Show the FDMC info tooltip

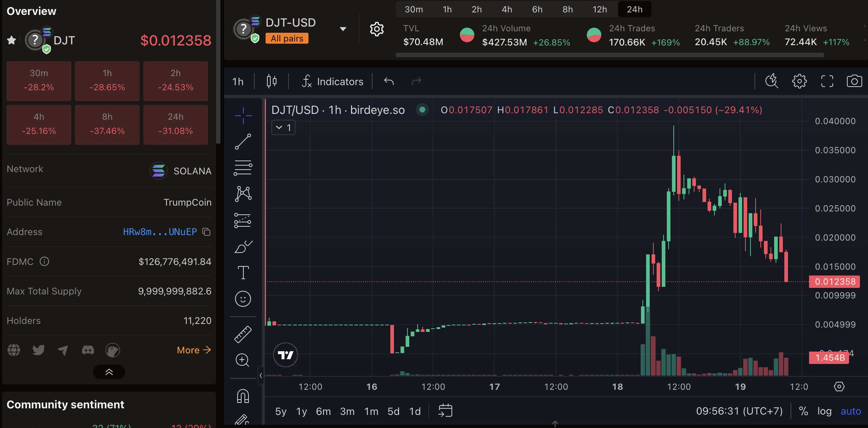(x=44, y=261)
